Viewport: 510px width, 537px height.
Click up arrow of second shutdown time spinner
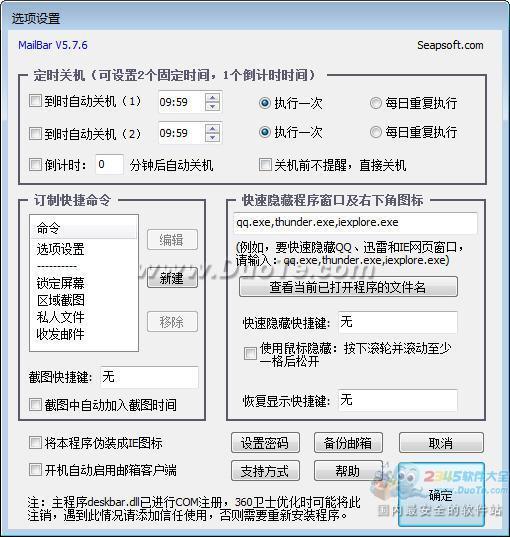click(x=212, y=128)
